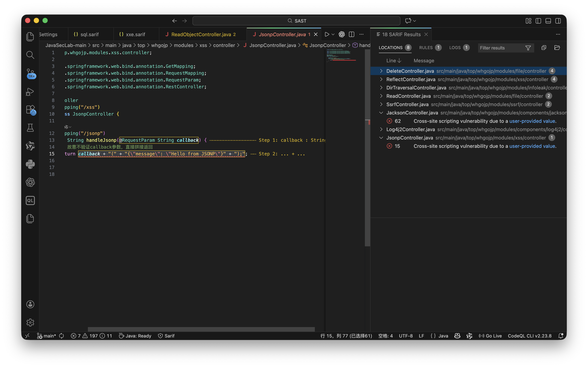Collapse all SARIF result groups
588x368 pixels.
[x=544, y=48]
